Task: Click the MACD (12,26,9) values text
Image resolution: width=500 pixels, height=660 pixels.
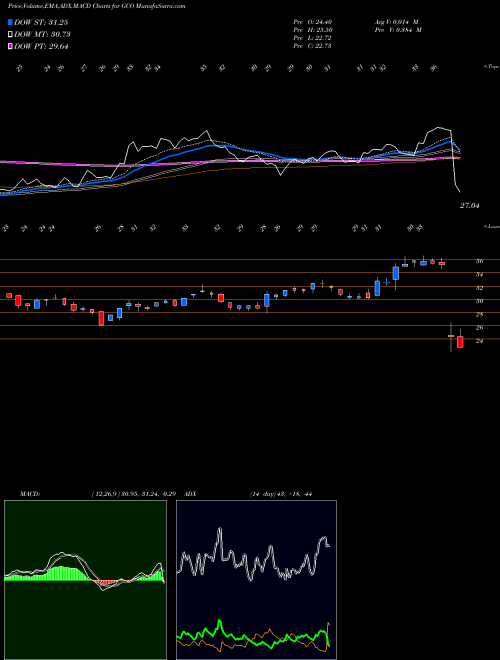Action: click(x=136, y=494)
